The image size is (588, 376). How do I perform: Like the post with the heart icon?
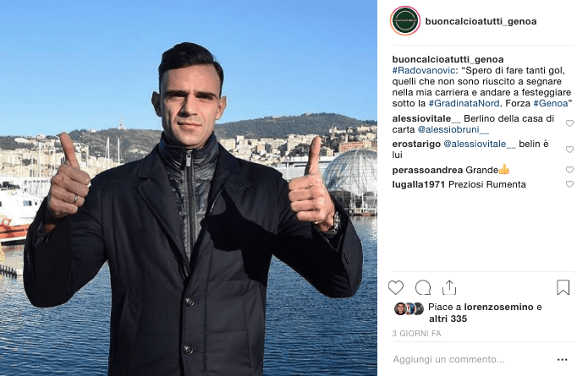coord(396,287)
